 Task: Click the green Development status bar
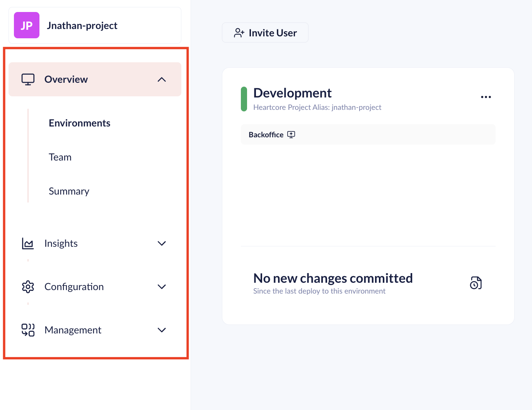(244, 99)
